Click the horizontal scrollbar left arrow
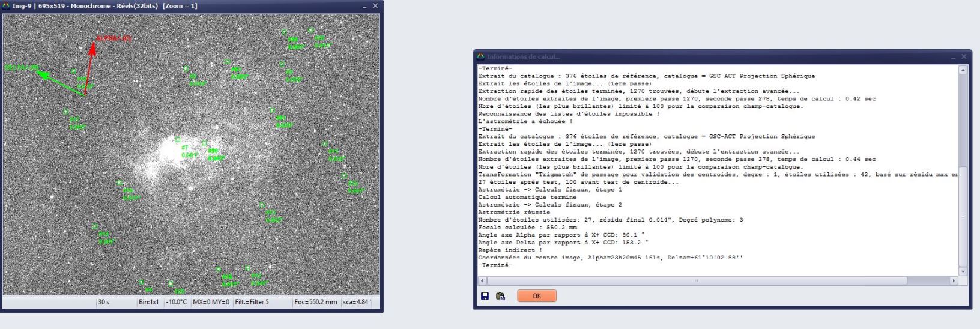The image size is (980, 329). coord(482,280)
